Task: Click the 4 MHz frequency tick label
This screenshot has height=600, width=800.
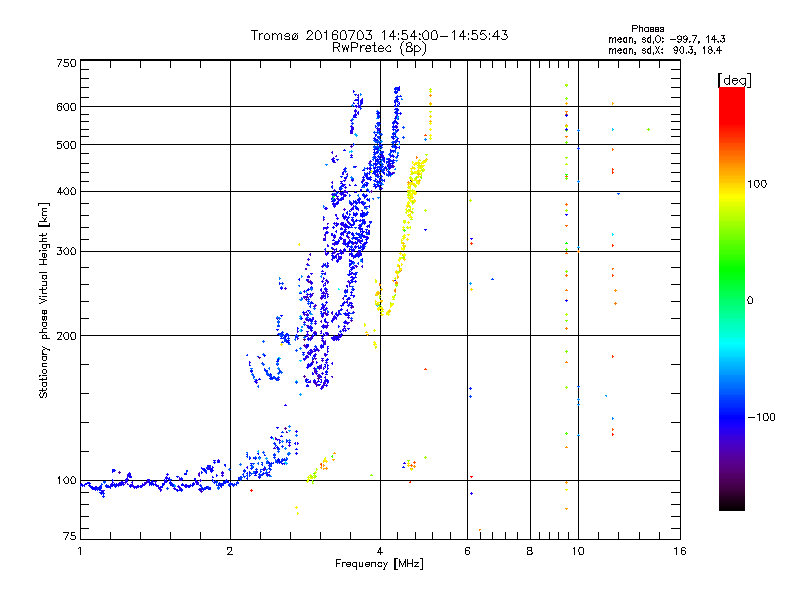Action: pyautogui.click(x=380, y=551)
